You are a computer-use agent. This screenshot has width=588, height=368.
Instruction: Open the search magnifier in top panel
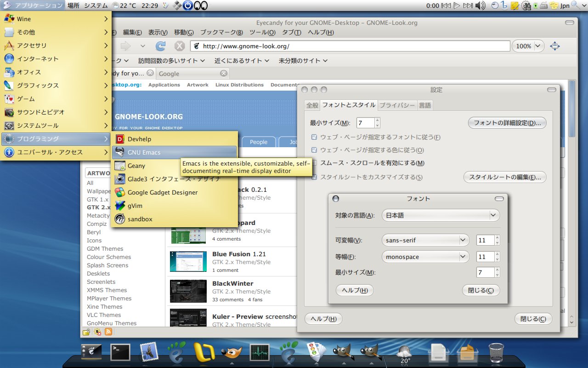577,6
